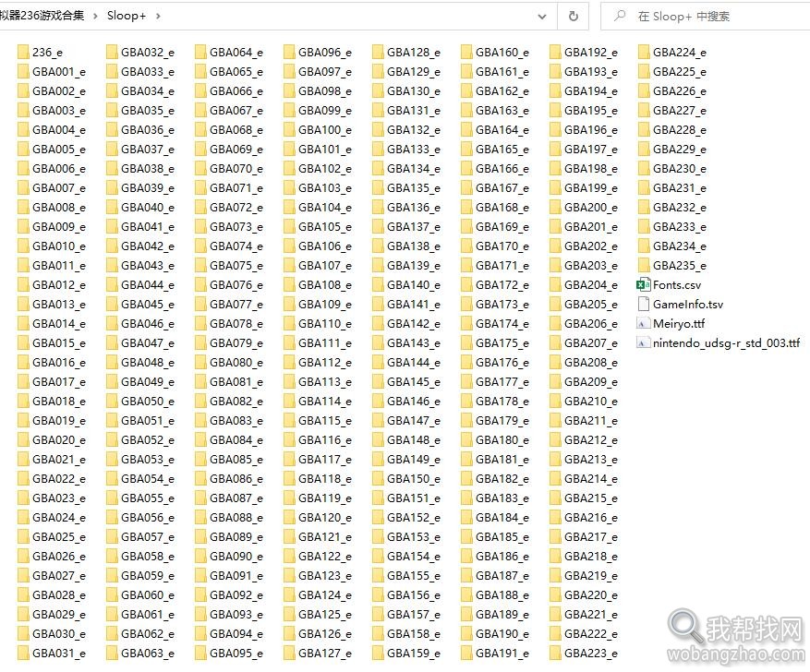
Task: Select the nintendo_udsg-r_std_003.ttf font icon
Action: click(x=643, y=342)
